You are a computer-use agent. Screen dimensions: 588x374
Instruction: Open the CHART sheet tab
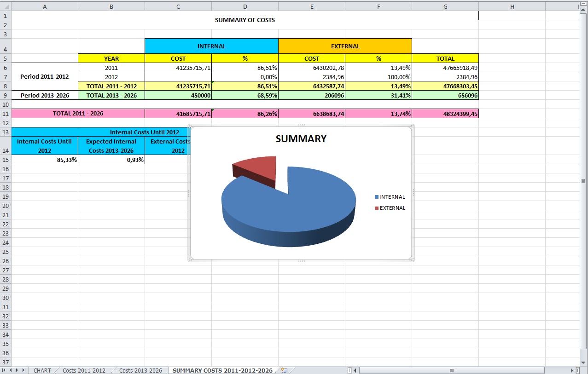click(x=42, y=370)
